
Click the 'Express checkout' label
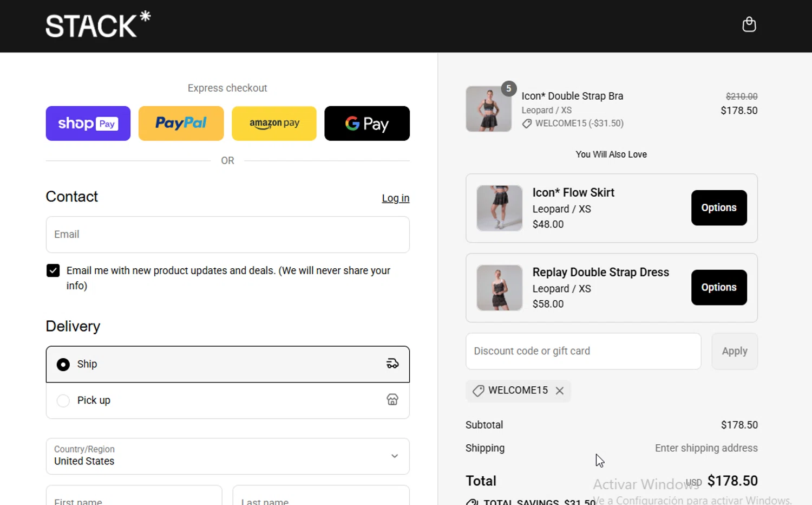[x=227, y=88]
